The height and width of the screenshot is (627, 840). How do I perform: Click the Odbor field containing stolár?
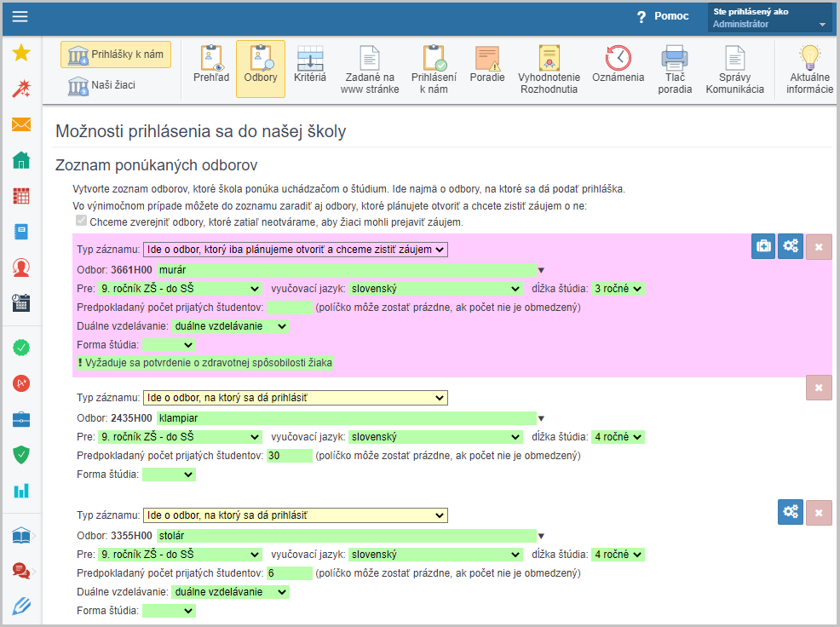click(x=346, y=535)
